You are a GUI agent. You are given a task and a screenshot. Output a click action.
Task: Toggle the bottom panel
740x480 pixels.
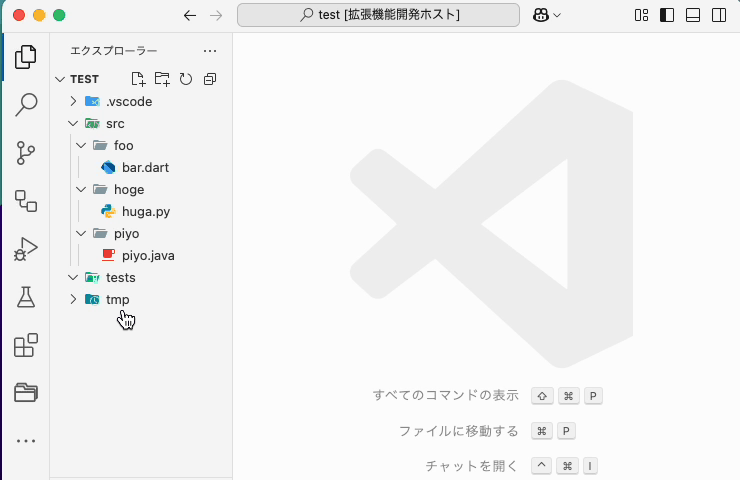693,15
